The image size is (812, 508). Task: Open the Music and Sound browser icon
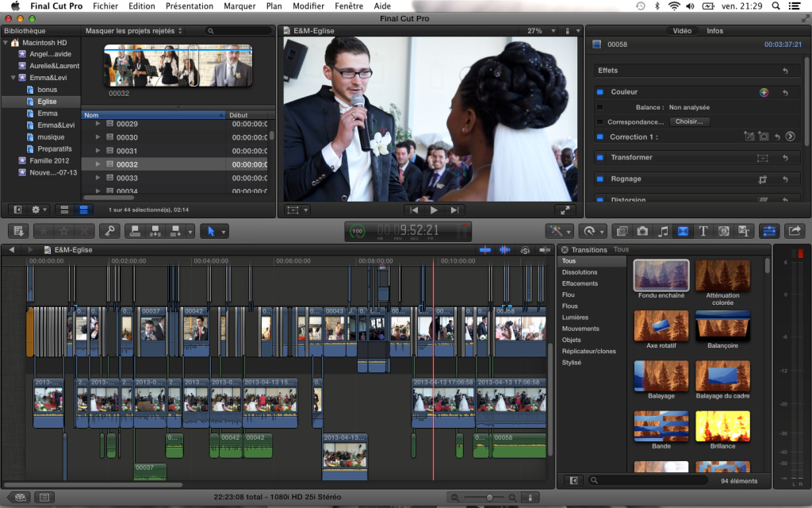[x=664, y=231]
